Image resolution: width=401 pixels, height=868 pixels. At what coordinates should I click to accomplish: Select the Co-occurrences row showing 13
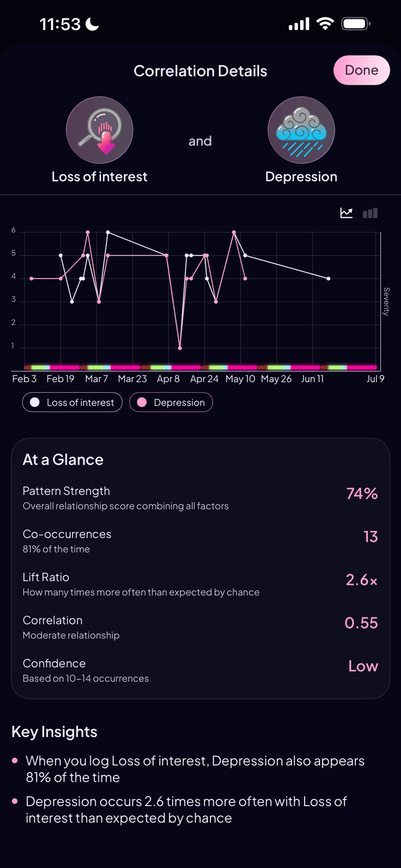[200, 541]
